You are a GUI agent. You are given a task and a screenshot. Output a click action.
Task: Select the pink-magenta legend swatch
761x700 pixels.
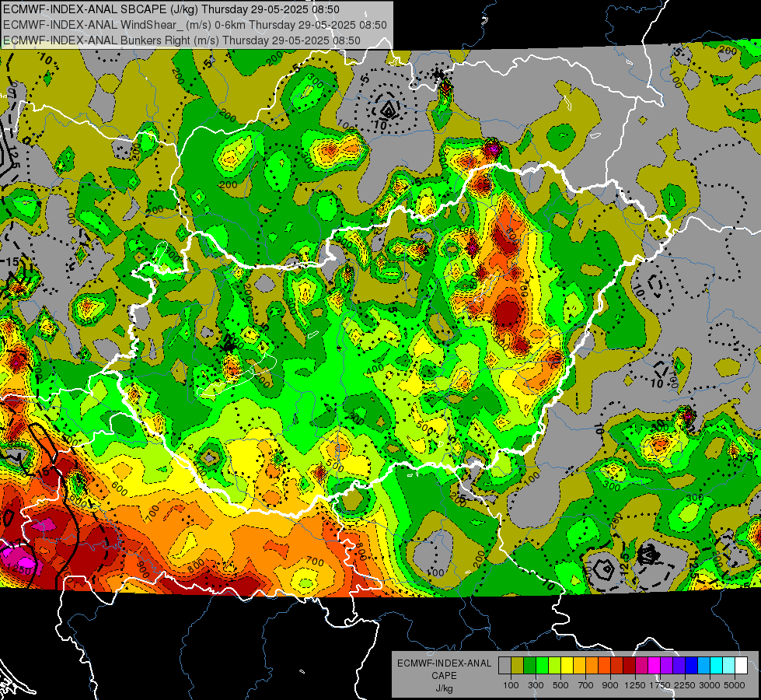click(641, 666)
